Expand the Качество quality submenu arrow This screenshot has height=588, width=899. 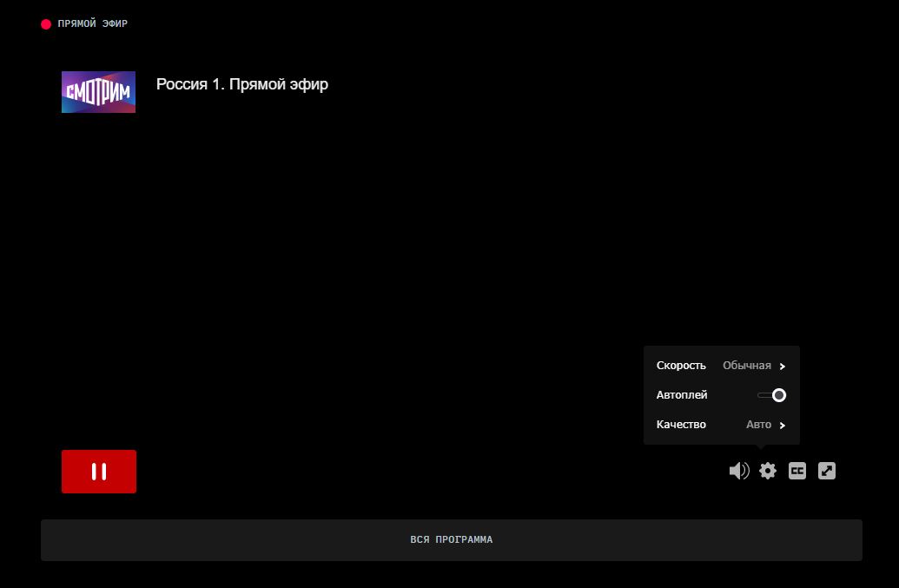click(782, 425)
